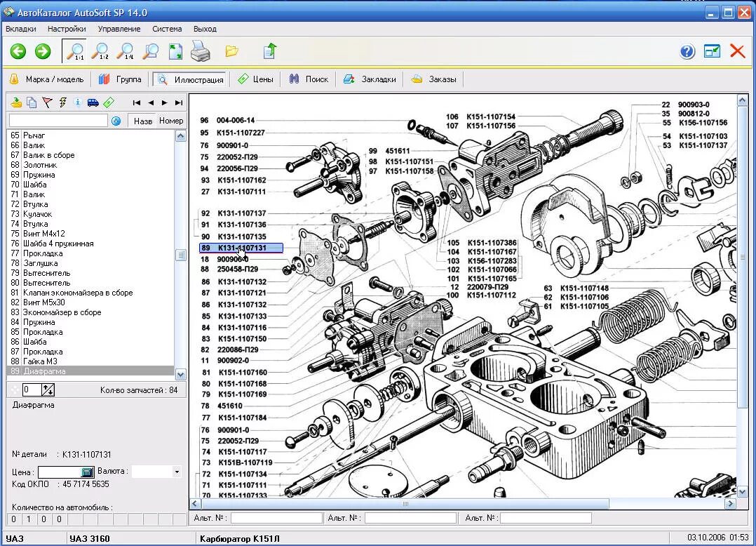
Task: Open the Заказы tab
Action: click(434, 79)
